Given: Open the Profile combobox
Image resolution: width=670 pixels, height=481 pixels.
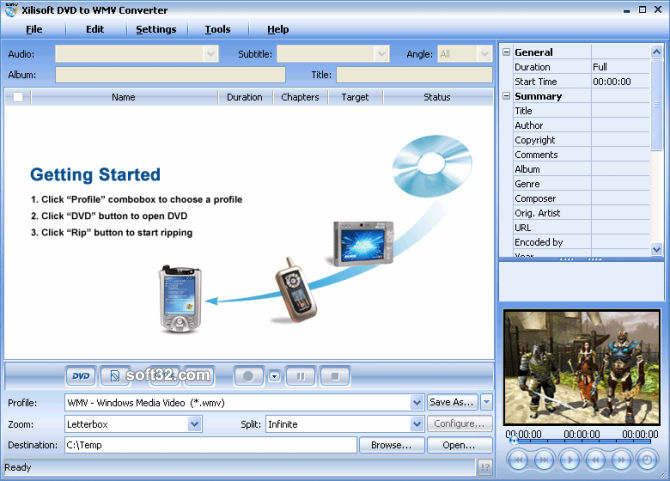Looking at the screenshot, I should [417, 402].
